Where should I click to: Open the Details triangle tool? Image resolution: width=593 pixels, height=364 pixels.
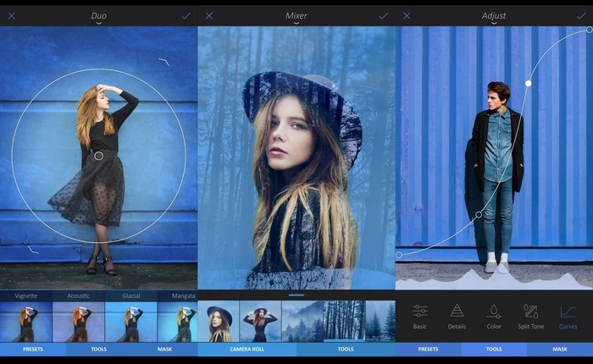457,315
